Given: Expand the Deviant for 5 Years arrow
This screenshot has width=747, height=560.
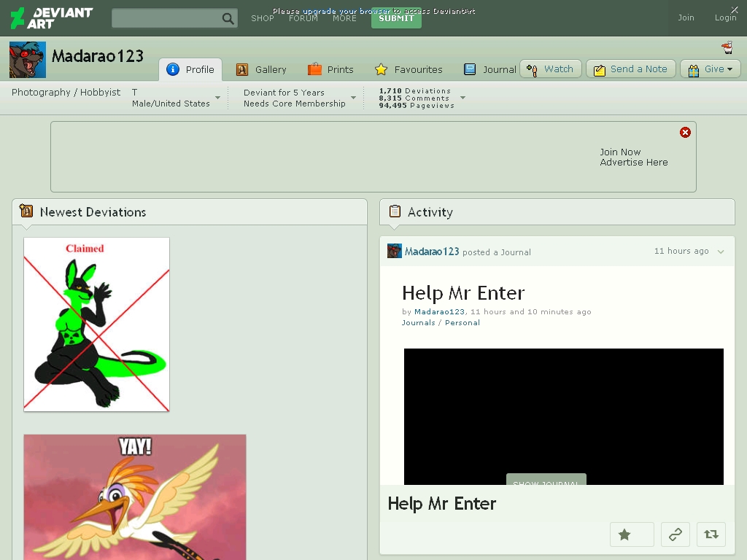Looking at the screenshot, I should pyautogui.click(x=354, y=98).
